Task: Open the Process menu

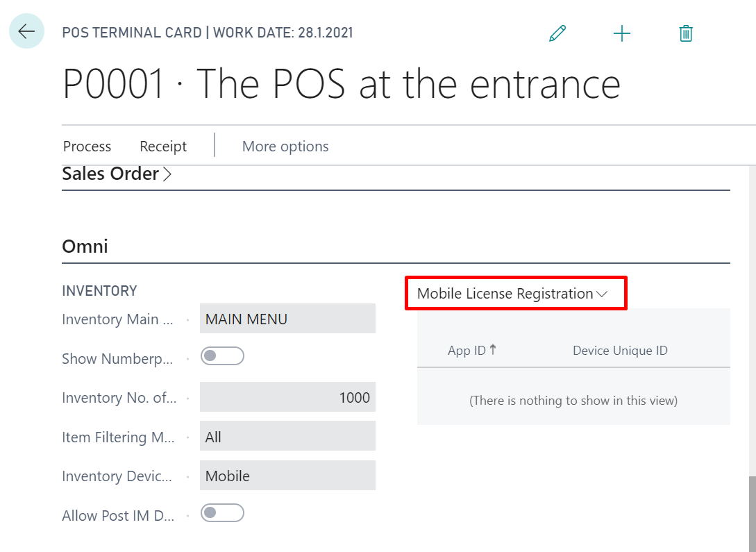Action: coord(87,147)
